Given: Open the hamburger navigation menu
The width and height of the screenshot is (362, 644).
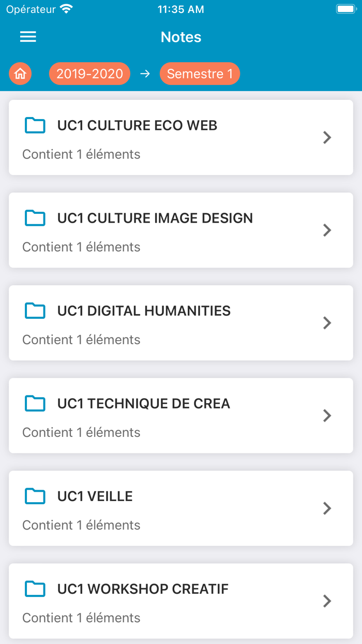Looking at the screenshot, I should pyautogui.click(x=28, y=36).
